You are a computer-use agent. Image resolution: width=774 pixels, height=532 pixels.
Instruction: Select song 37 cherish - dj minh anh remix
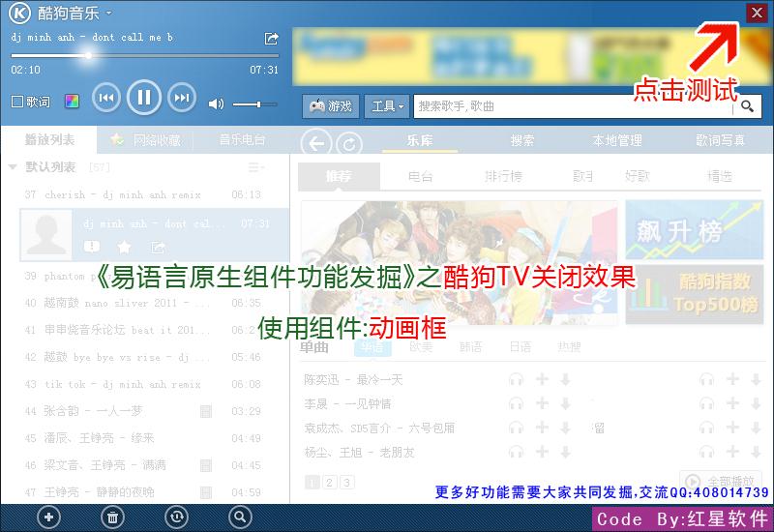pos(144,195)
